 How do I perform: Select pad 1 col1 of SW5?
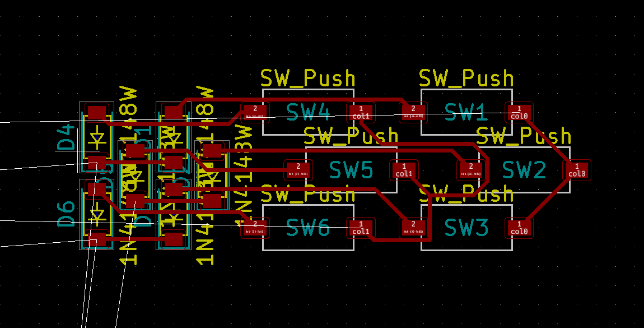tap(404, 170)
